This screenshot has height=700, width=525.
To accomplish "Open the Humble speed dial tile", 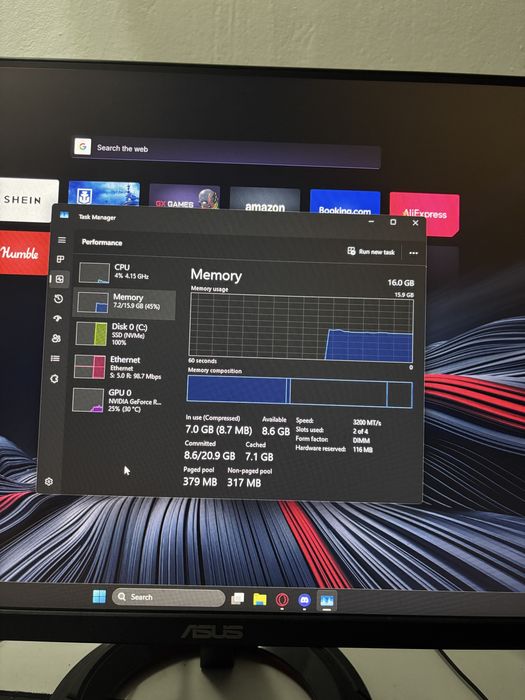I will pyautogui.click(x=23, y=253).
